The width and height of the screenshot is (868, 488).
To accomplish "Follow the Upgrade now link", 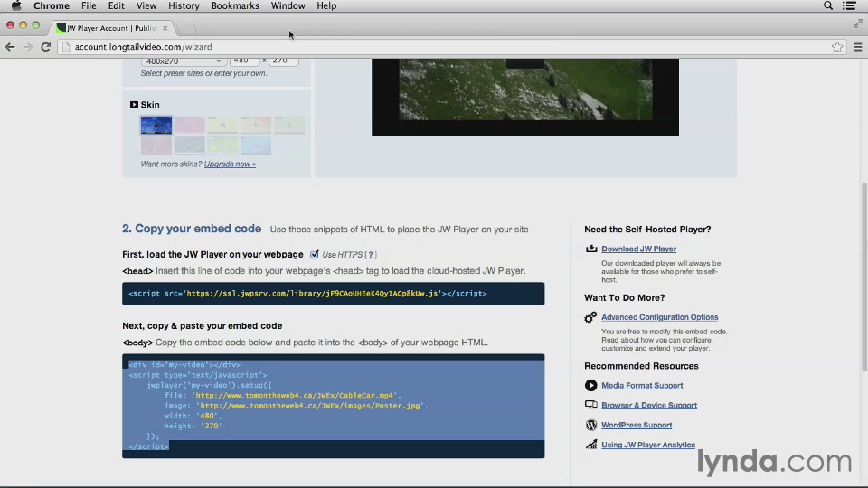I will pos(230,164).
